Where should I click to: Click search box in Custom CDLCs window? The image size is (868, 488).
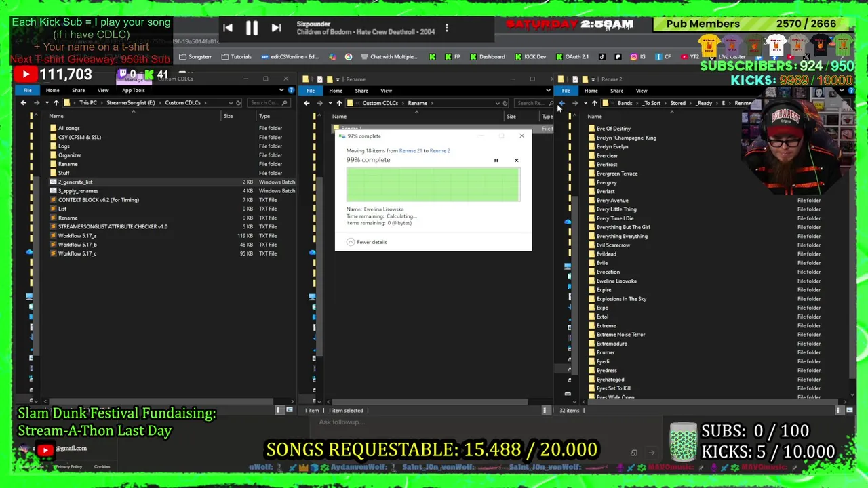click(x=269, y=103)
